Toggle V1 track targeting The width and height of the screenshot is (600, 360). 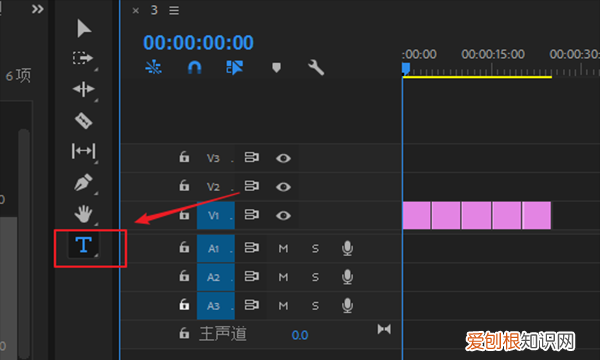pyautogui.click(x=216, y=216)
